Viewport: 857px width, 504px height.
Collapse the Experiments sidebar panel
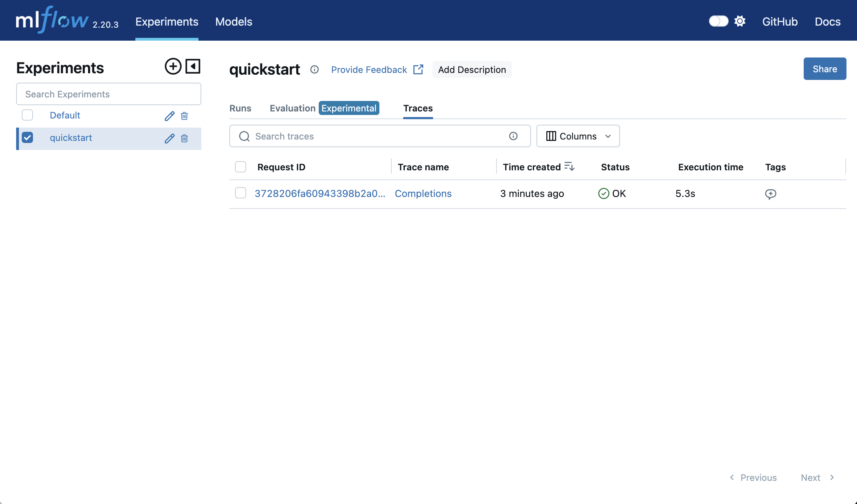[x=193, y=66]
